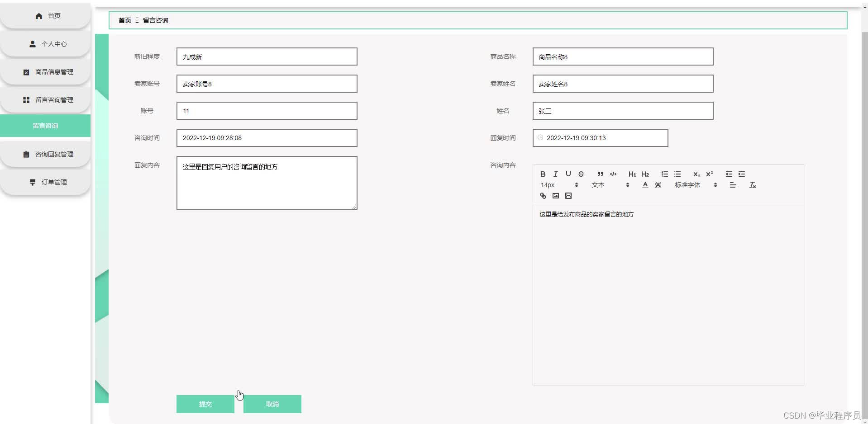The height and width of the screenshot is (424, 868).
Task: Create an ordered numbered list
Action: click(664, 174)
